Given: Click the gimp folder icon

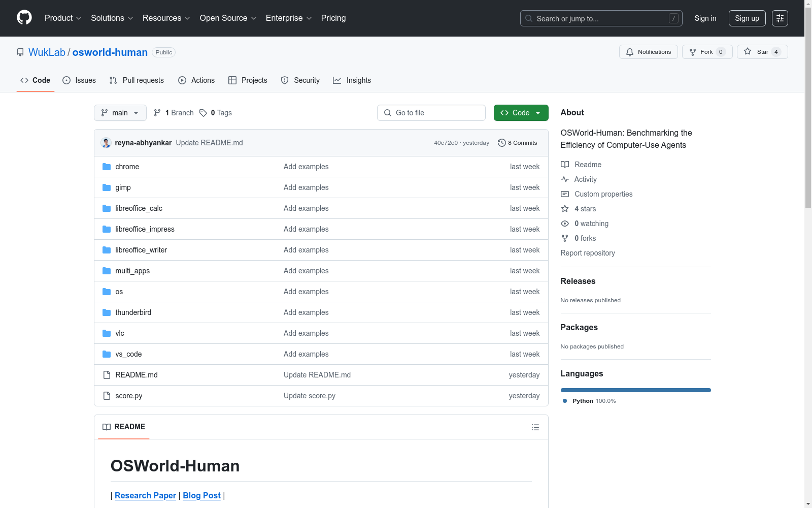Looking at the screenshot, I should tap(107, 187).
